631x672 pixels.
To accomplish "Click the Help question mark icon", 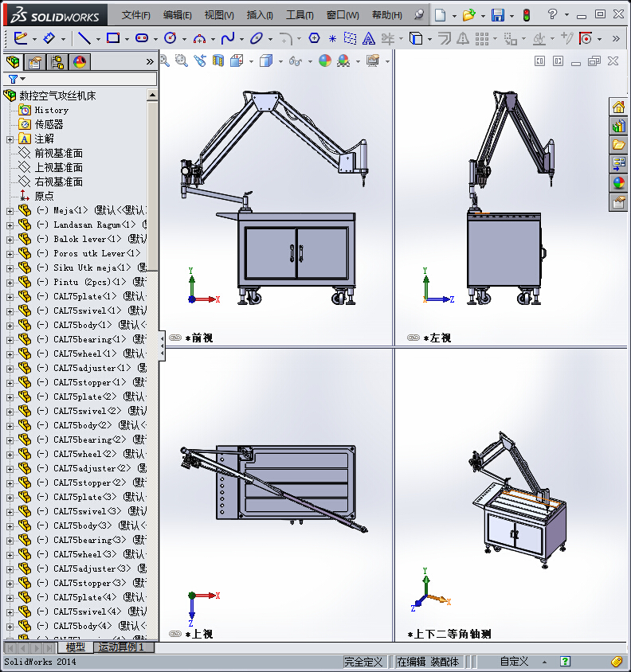I will [x=552, y=14].
